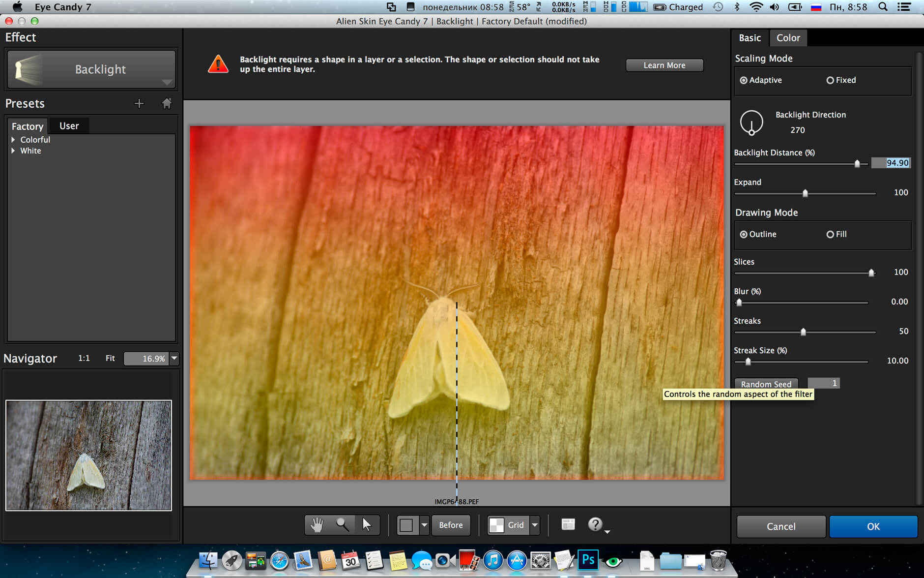This screenshot has width=924, height=578.
Task: Click the Wi-Fi status icon
Action: click(756, 7)
